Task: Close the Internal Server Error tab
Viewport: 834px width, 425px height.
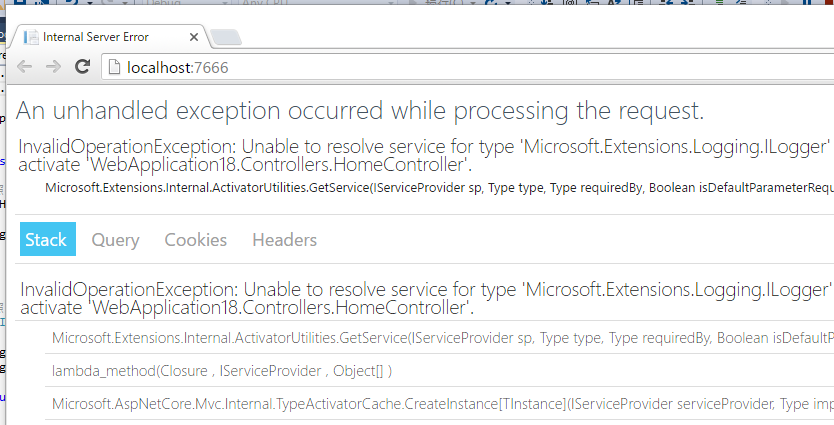Action: pos(194,37)
